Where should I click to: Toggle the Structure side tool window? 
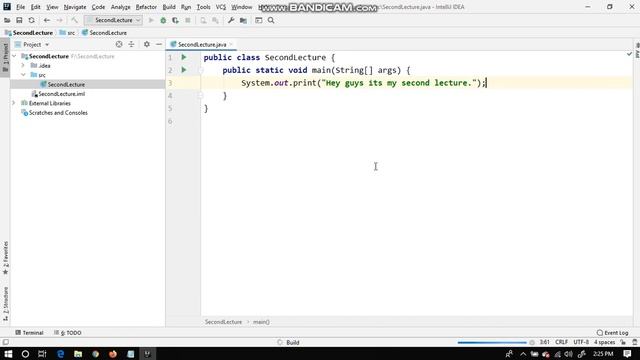point(5,303)
